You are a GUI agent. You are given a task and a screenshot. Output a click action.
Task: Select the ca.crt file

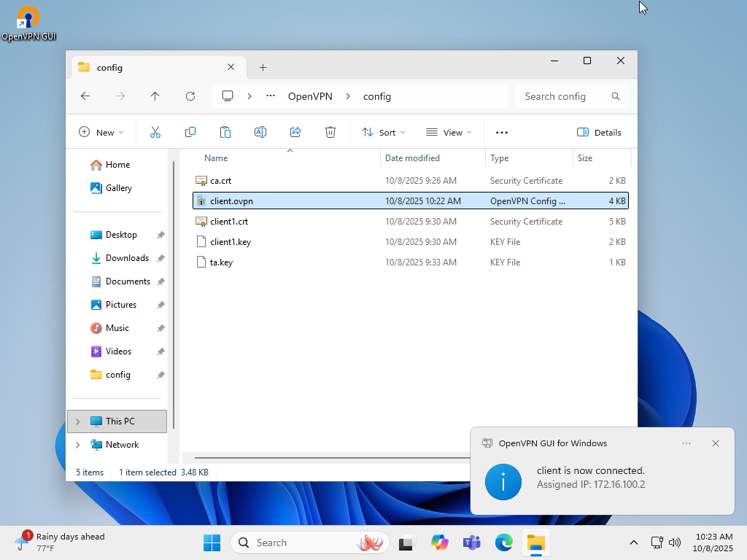(220, 181)
